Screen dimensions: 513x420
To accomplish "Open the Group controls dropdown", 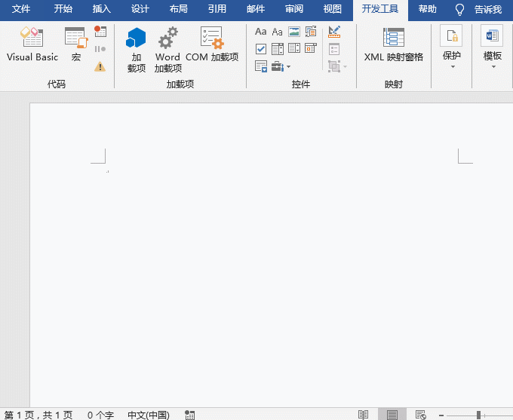I will coord(338,66).
